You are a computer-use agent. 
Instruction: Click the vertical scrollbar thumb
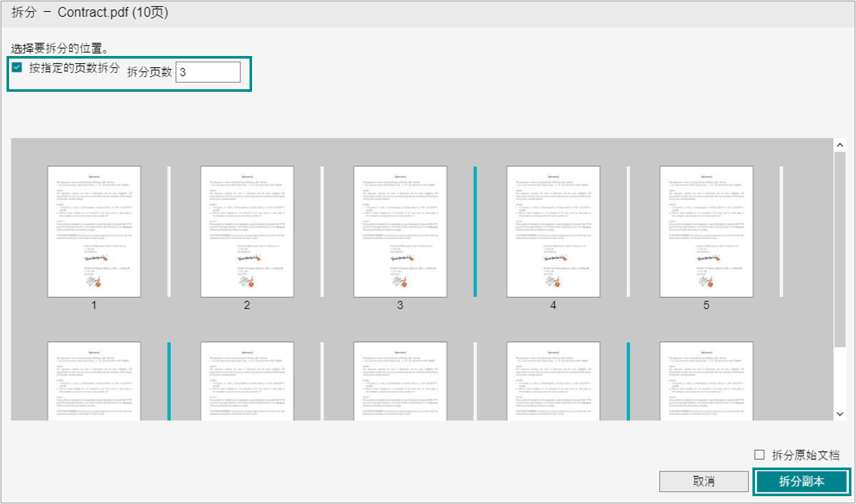click(x=840, y=247)
